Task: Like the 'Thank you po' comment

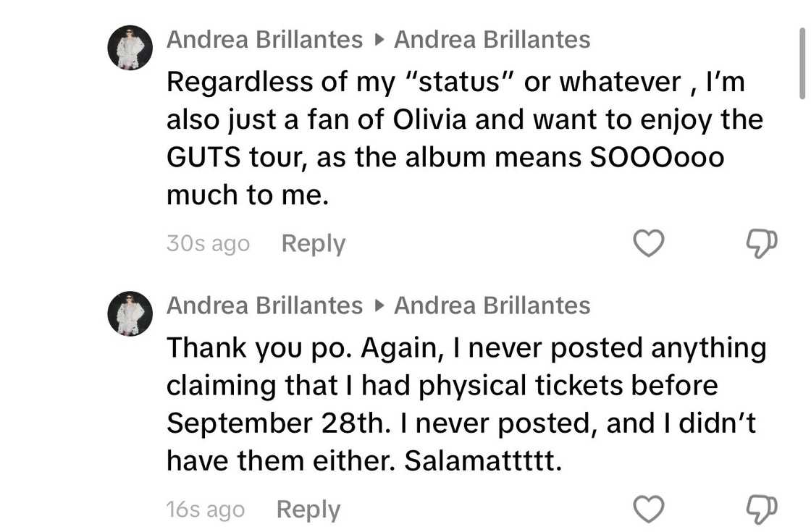Action: (649, 510)
